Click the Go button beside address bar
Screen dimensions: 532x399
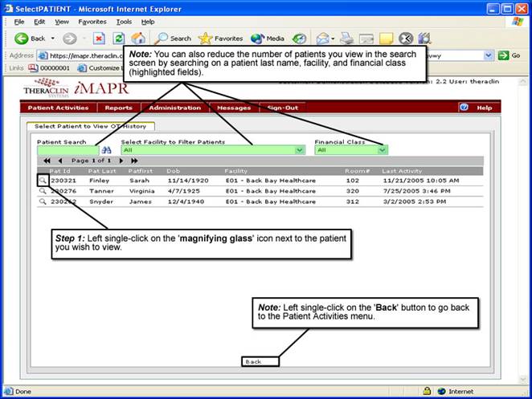(x=509, y=55)
